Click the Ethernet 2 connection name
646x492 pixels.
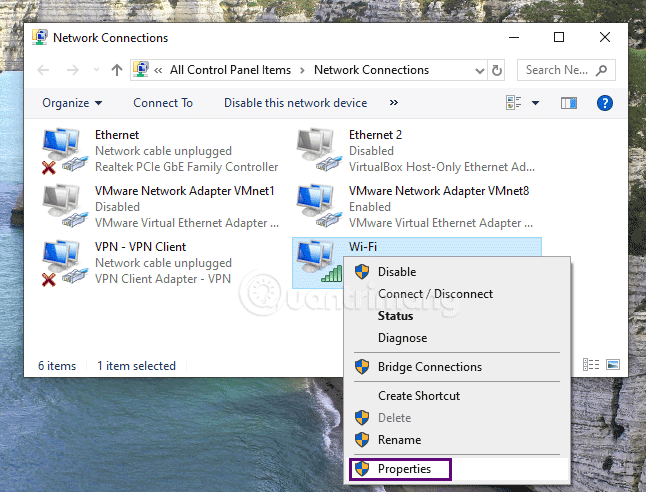pos(375,135)
